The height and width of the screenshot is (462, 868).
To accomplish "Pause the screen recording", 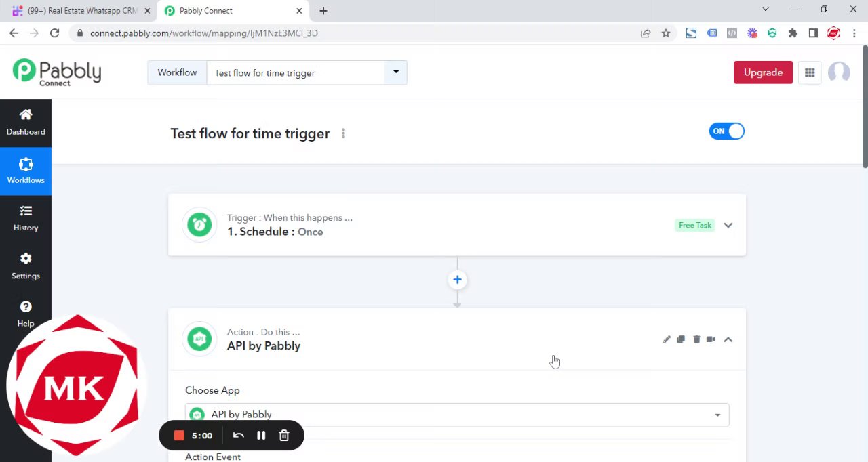I will coord(261,436).
